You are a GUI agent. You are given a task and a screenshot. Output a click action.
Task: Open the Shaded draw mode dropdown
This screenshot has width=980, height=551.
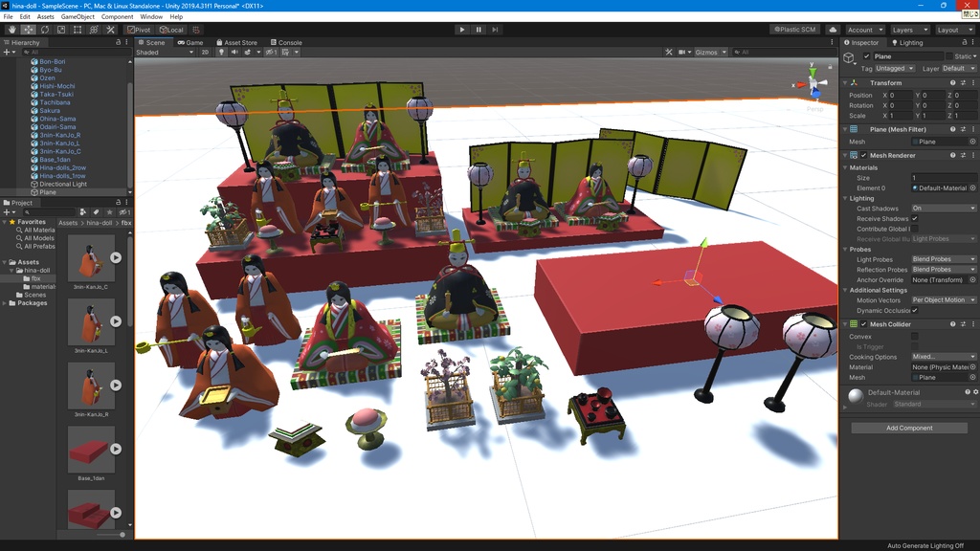coord(165,53)
